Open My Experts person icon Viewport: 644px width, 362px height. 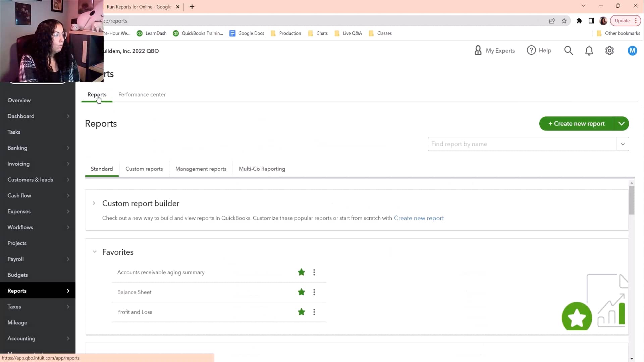(x=478, y=51)
